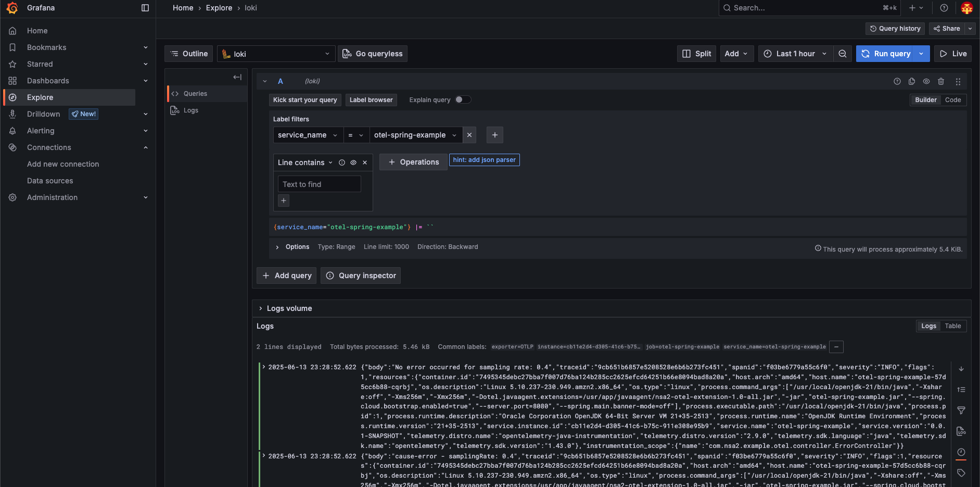Expand the Starred section chevron
The image size is (980, 487).
(x=146, y=64)
